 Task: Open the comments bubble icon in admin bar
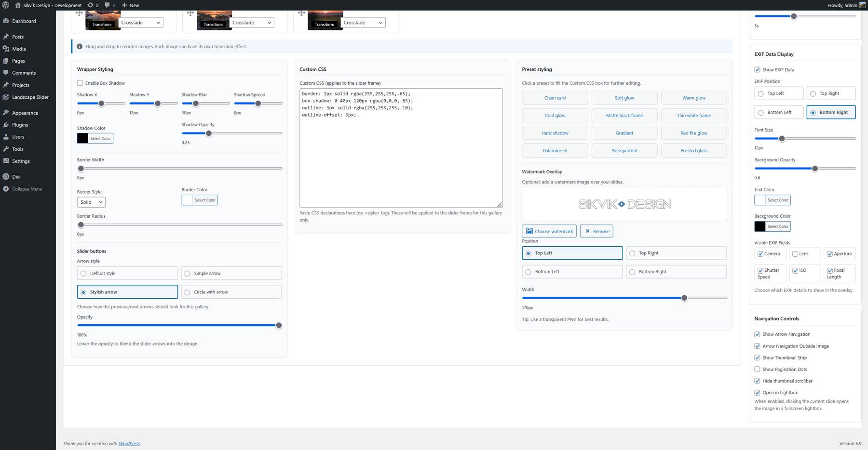point(108,5)
